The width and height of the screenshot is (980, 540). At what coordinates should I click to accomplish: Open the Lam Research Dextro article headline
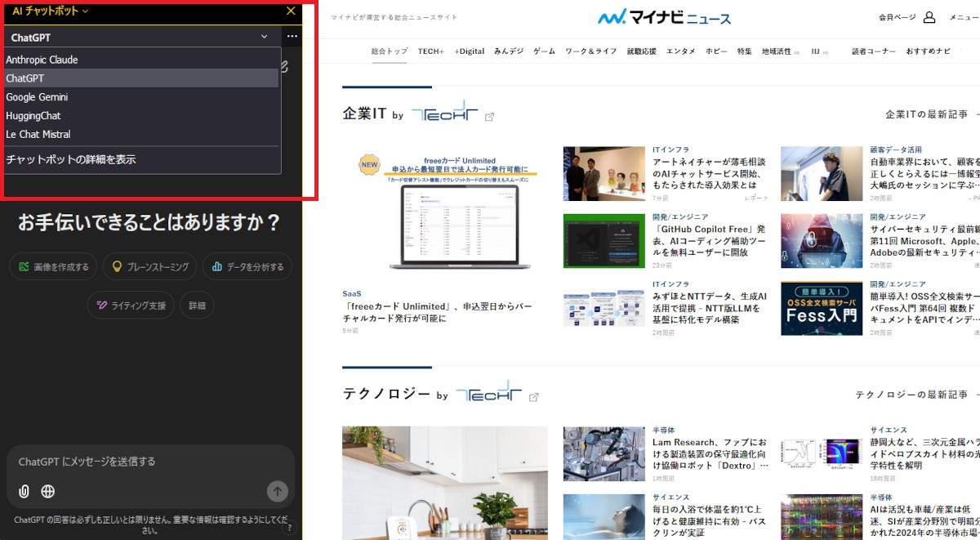[x=710, y=453]
